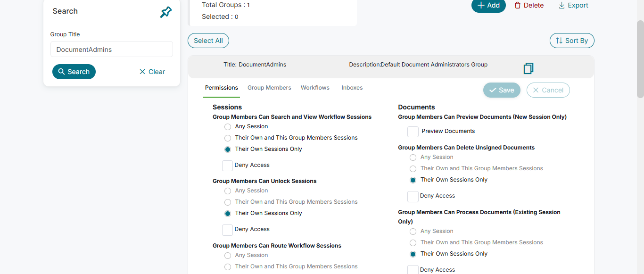Click the Delete trash icon

[x=518, y=5]
